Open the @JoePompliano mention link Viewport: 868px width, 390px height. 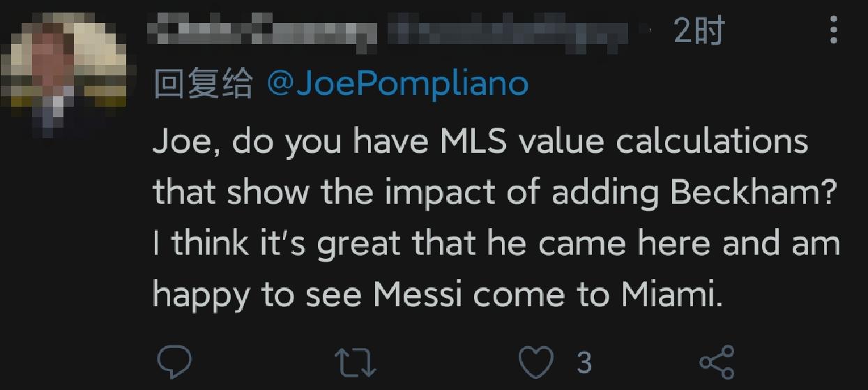tap(398, 84)
